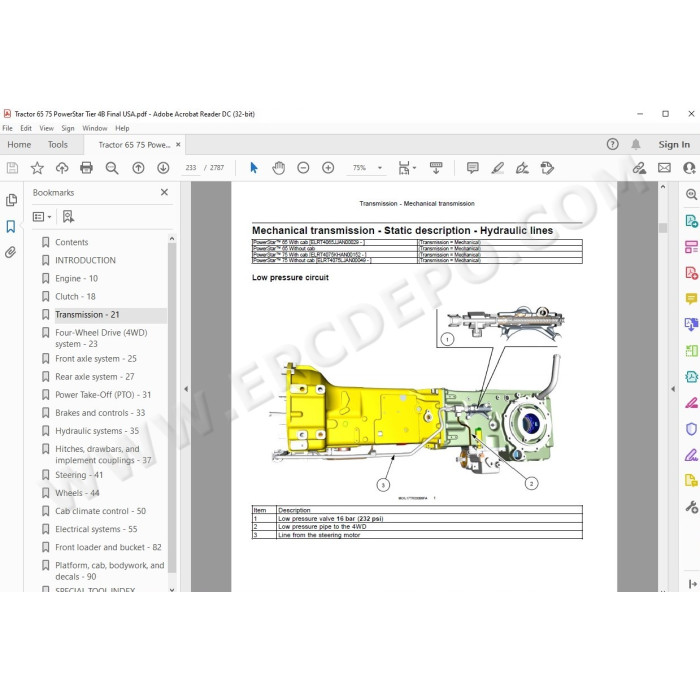The width and height of the screenshot is (700, 700).
Task: Open notifications bell icon
Action: click(636, 144)
